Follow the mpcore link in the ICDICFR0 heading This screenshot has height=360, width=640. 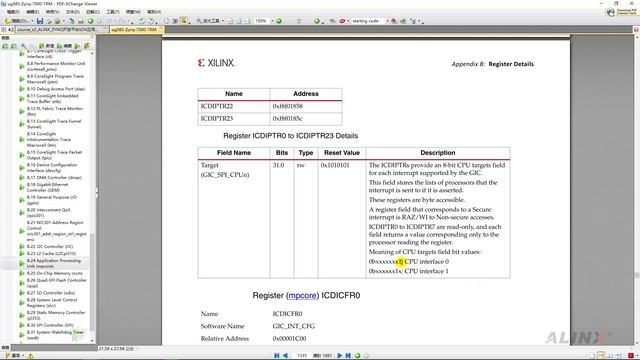pos(302,296)
